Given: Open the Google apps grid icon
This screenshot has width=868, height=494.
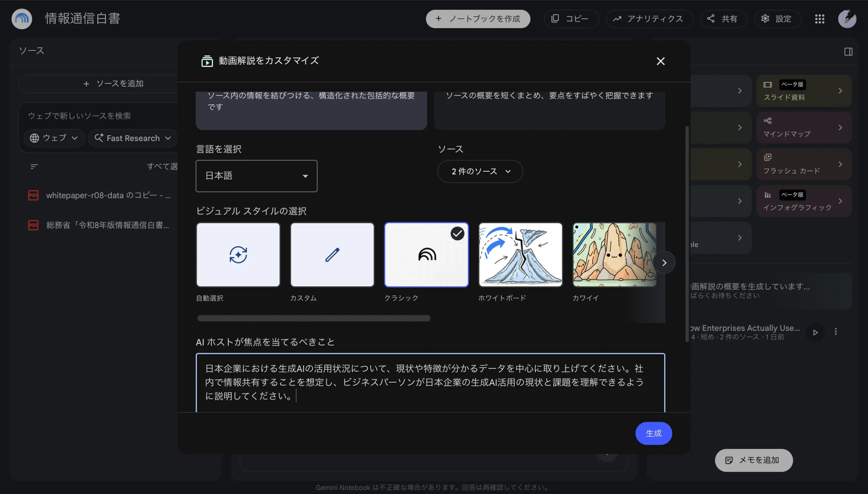Looking at the screenshot, I should (820, 19).
